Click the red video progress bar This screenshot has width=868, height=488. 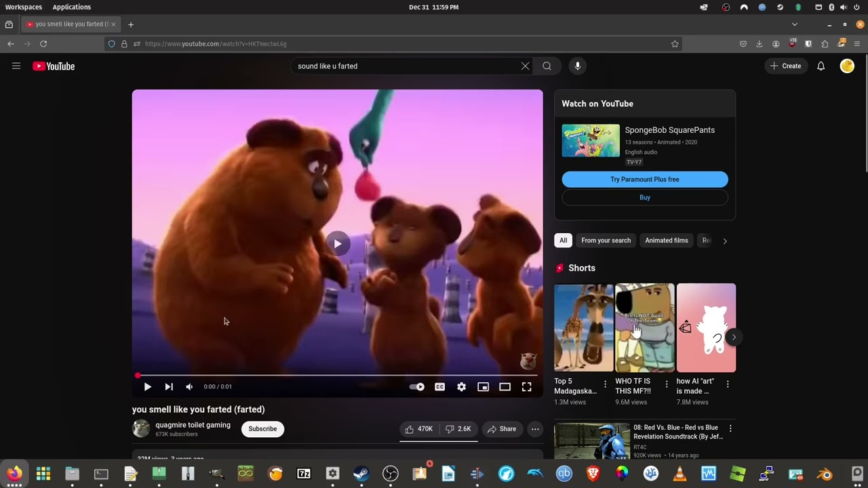coord(338,375)
